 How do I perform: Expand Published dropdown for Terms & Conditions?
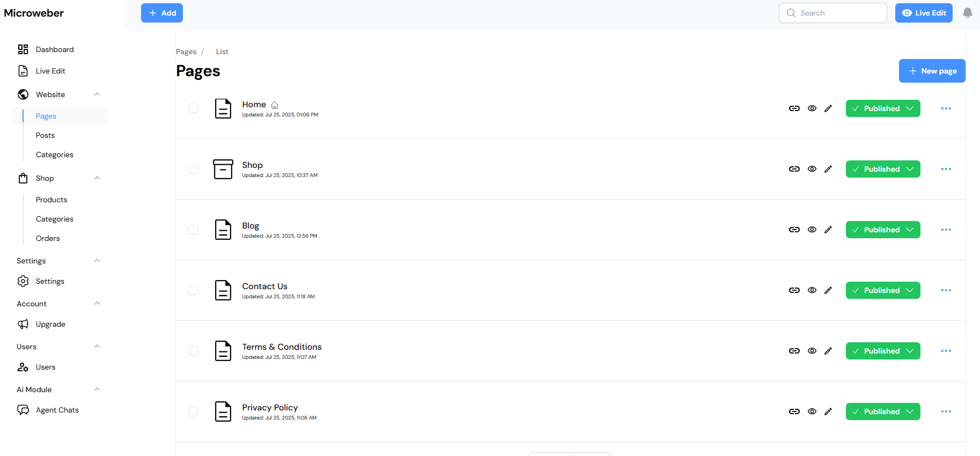coord(882,351)
